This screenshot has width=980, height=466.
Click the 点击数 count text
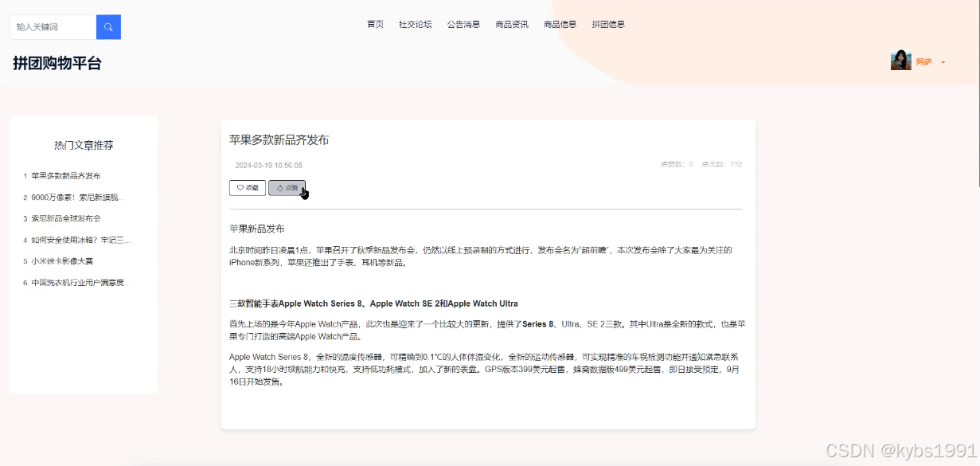tap(721, 165)
